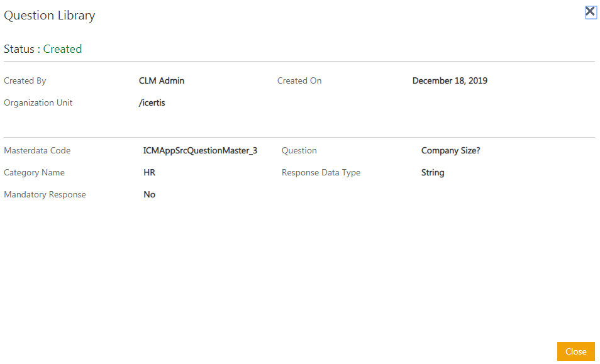Click the Response Data Type label

click(x=321, y=173)
